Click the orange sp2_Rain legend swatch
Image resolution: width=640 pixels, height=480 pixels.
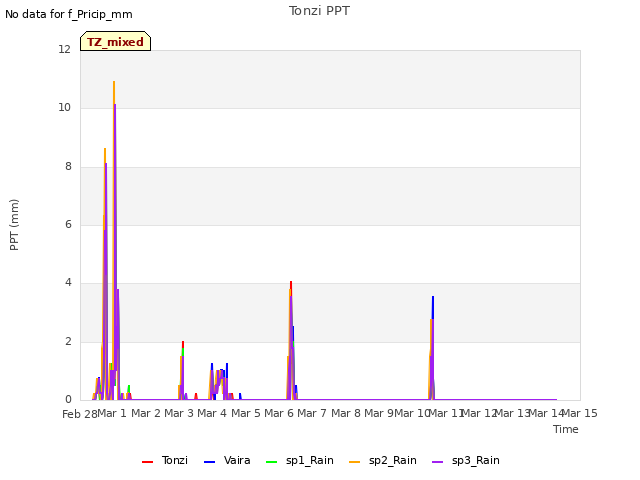tap(355, 462)
